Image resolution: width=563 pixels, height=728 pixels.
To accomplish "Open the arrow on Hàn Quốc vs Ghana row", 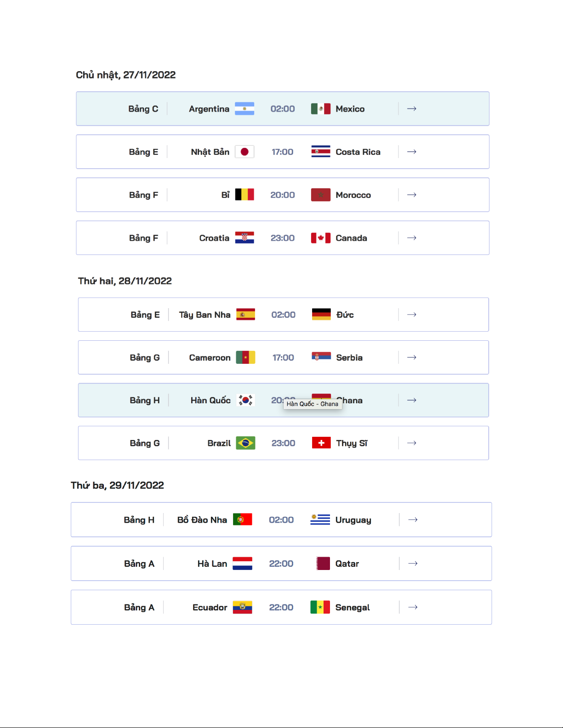I will click(412, 400).
